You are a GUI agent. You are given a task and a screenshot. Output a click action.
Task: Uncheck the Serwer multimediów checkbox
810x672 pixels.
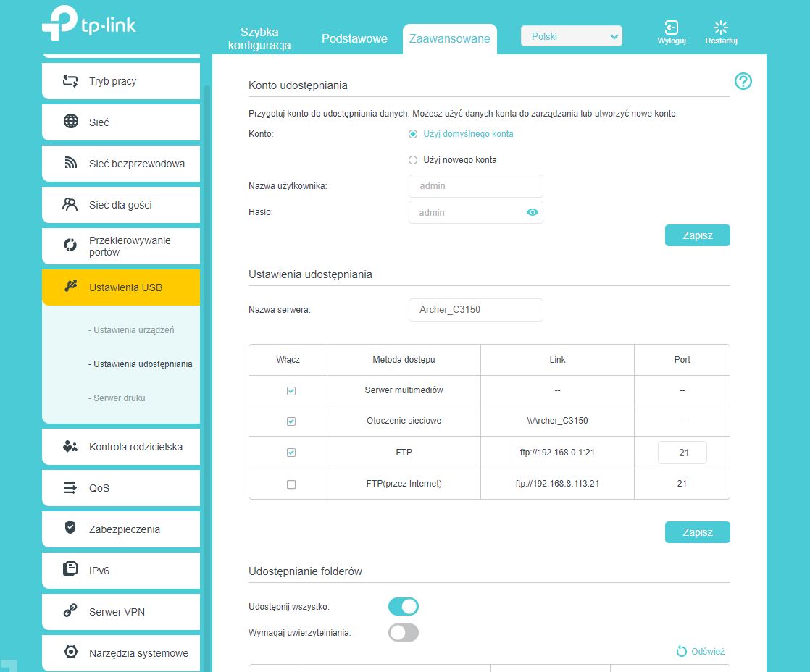tap(291, 391)
